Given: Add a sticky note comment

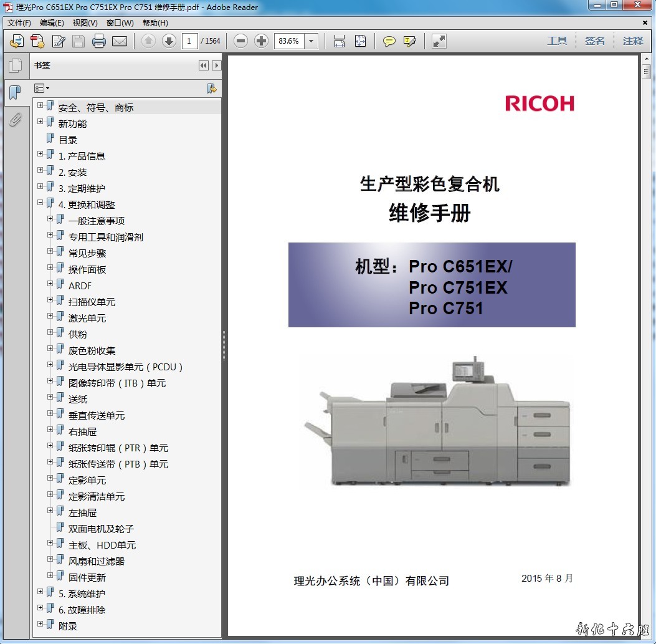Looking at the screenshot, I should tap(389, 41).
